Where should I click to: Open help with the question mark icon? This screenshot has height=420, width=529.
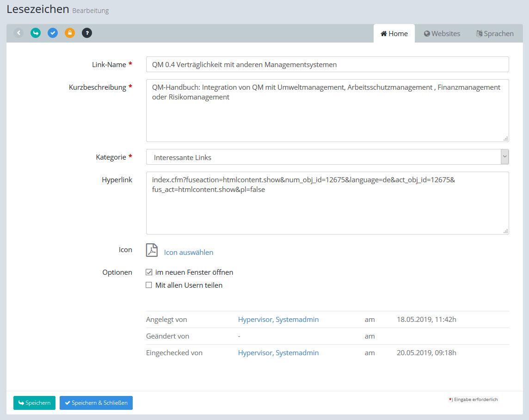click(87, 33)
